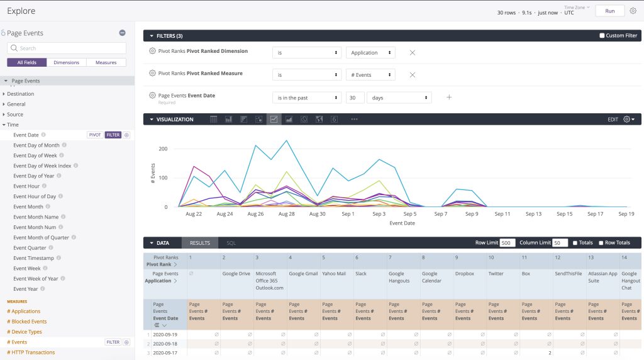Select the # Blocked Events measure
The image size is (644, 360).
click(26, 322)
